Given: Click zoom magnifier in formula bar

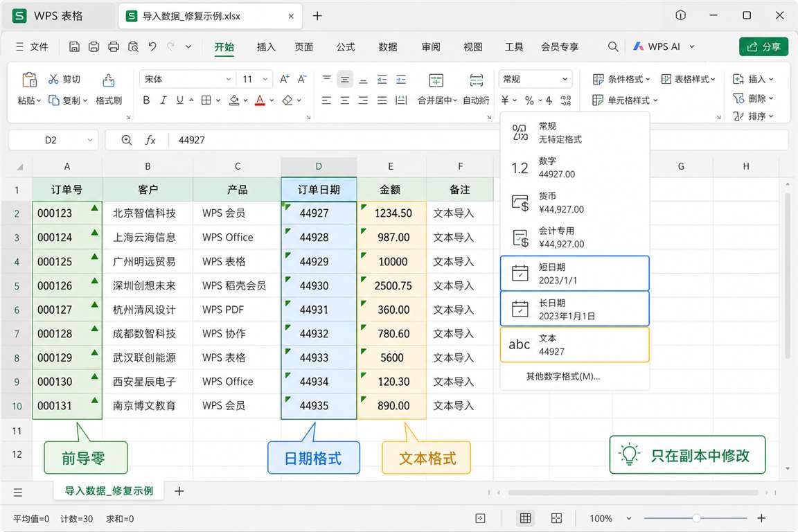Looking at the screenshot, I should pyautogui.click(x=127, y=140).
